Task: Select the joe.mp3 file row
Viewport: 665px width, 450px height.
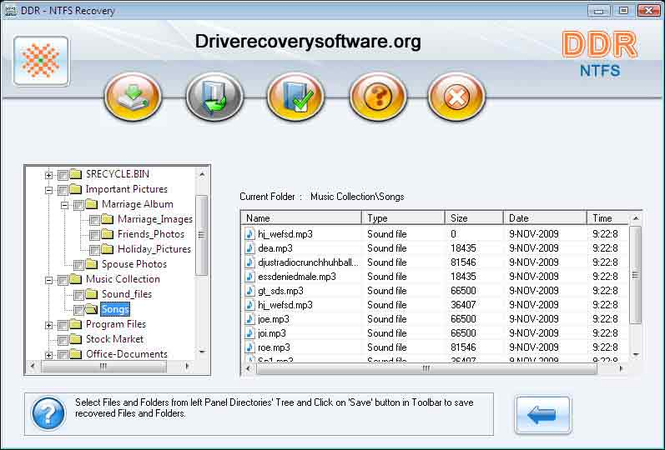Action: coord(434,319)
